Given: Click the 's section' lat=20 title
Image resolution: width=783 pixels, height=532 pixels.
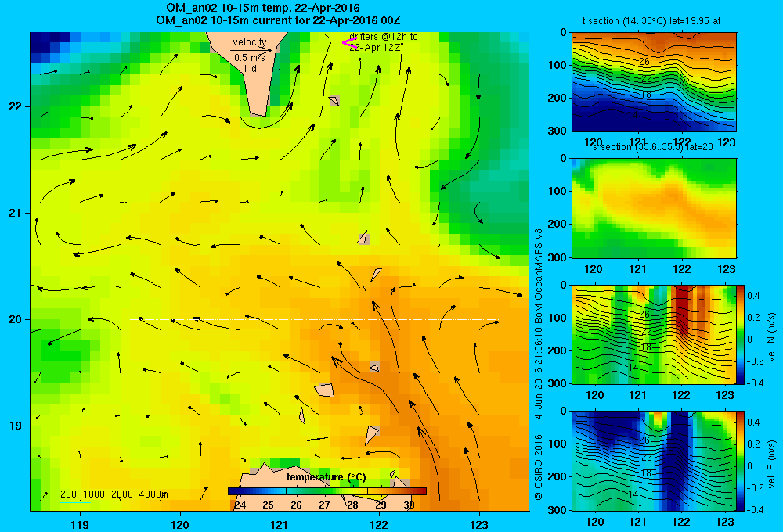Looking at the screenshot, I should [653, 147].
